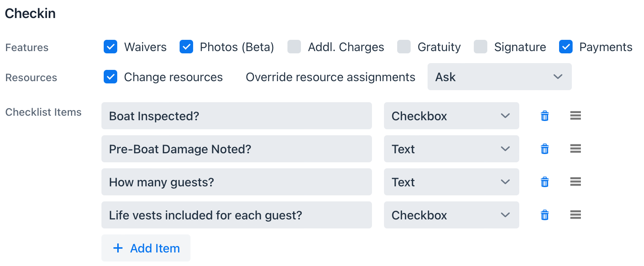Add a new checklist item

tap(146, 248)
